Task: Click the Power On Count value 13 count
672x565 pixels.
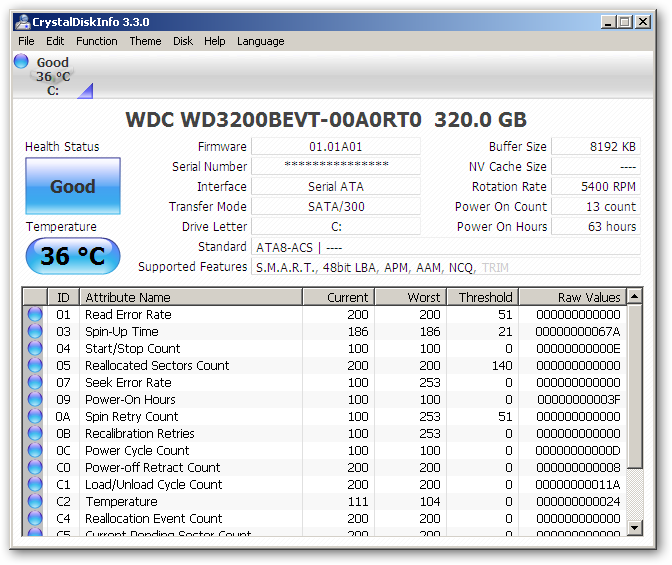Action: point(596,207)
